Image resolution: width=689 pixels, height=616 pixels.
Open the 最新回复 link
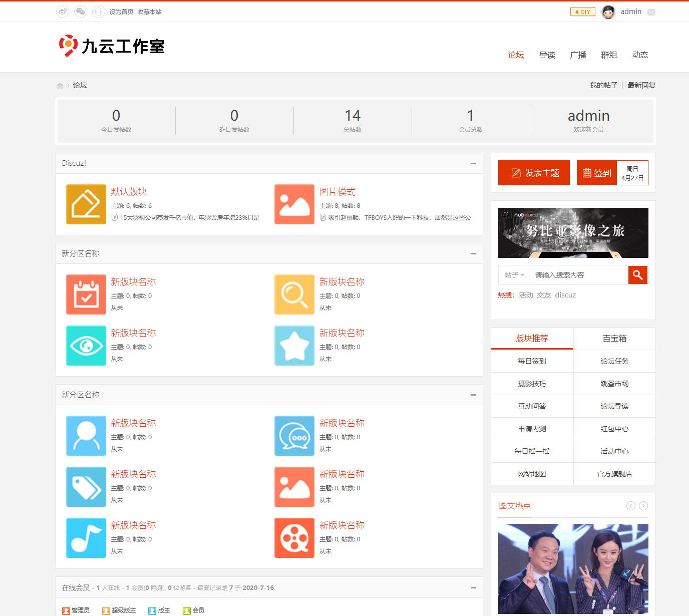(x=641, y=86)
